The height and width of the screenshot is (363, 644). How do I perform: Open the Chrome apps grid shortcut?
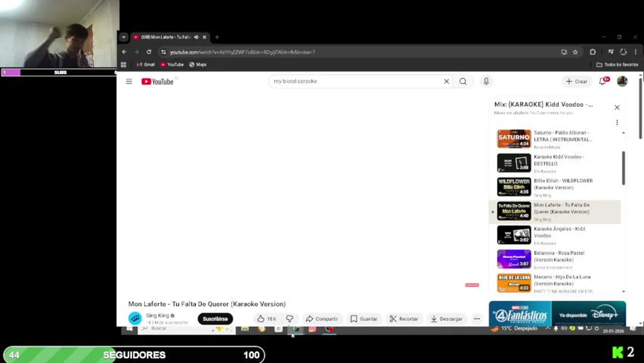click(123, 65)
